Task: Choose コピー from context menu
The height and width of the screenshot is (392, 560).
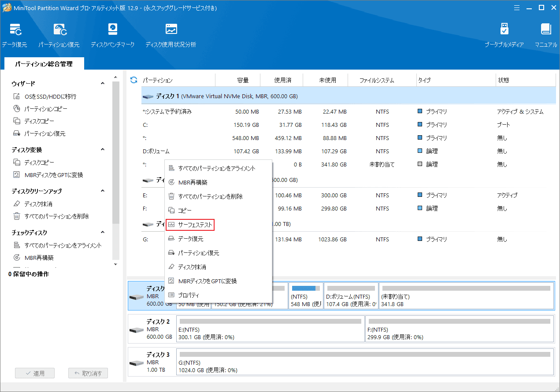Action: point(218,211)
